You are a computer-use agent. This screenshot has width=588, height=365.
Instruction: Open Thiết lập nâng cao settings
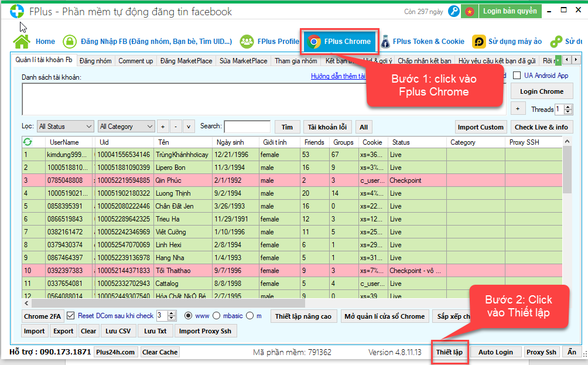click(x=303, y=316)
